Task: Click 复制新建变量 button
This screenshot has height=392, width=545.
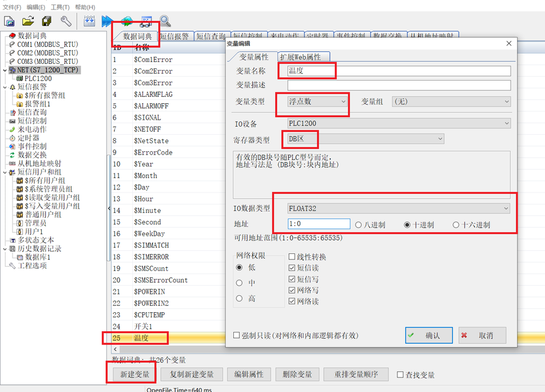Action: coord(191,374)
